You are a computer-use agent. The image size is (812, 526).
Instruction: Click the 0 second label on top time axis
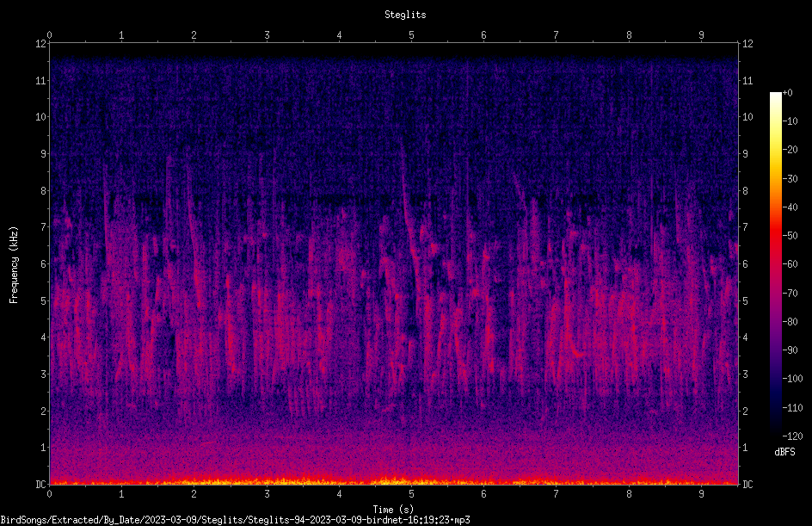tap(49, 35)
